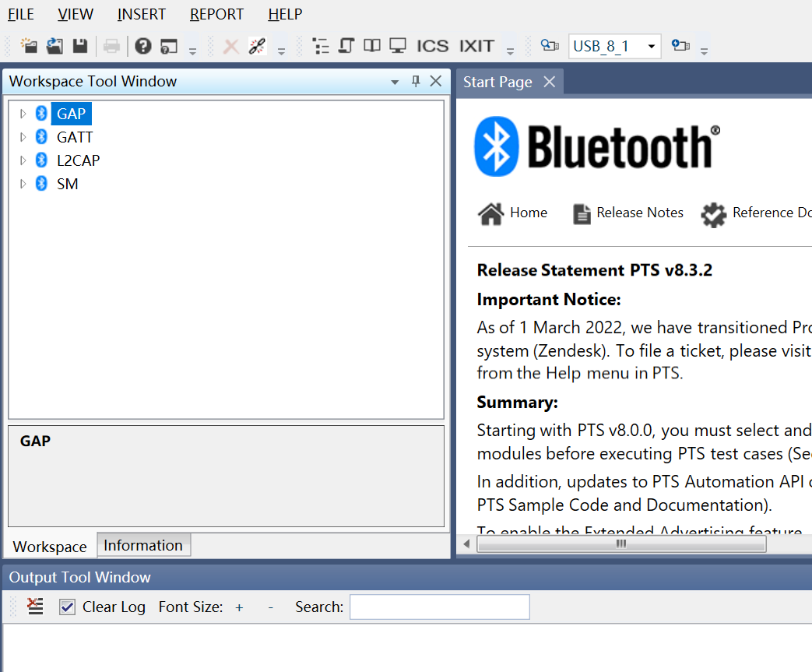Open overflow arrow after disconnect icon
Screen dimensions: 812x672
coord(281,51)
